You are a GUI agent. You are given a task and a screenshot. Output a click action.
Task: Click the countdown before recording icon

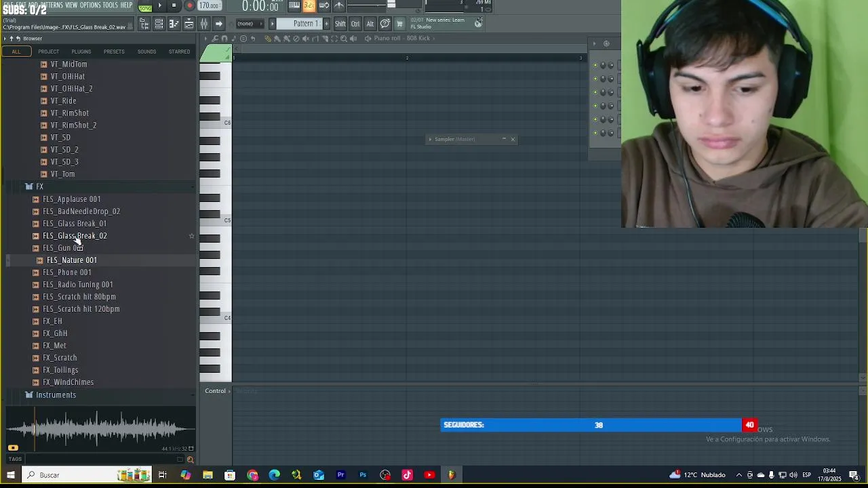click(x=309, y=5)
